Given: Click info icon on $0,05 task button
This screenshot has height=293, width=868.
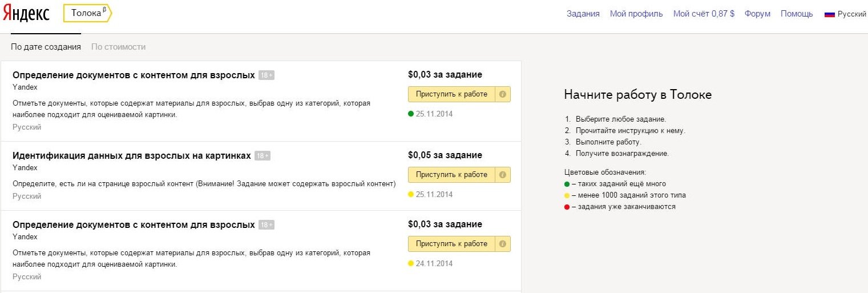Looking at the screenshot, I should click(502, 175).
